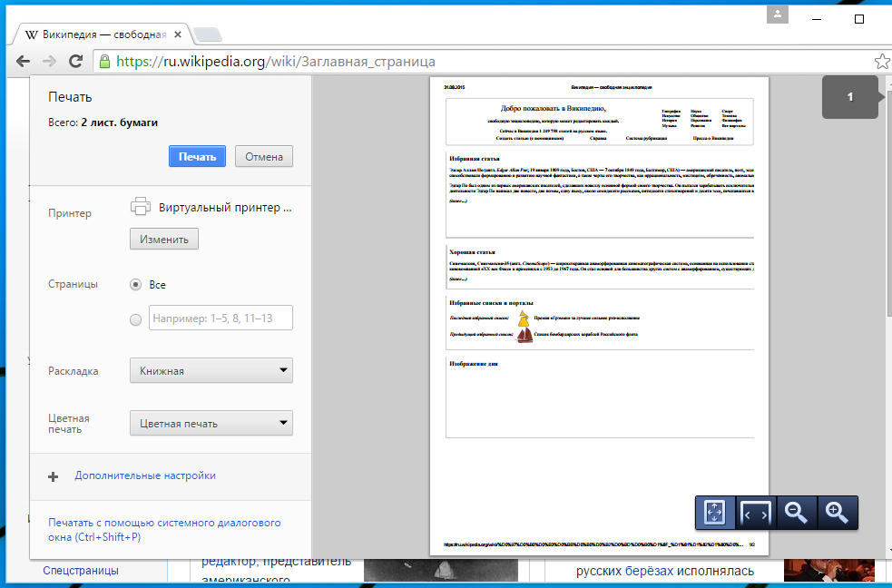The width and height of the screenshot is (892, 588).
Task: Open the Раскладка dropdown showing Книжная
Action: (x=211, y=370)
